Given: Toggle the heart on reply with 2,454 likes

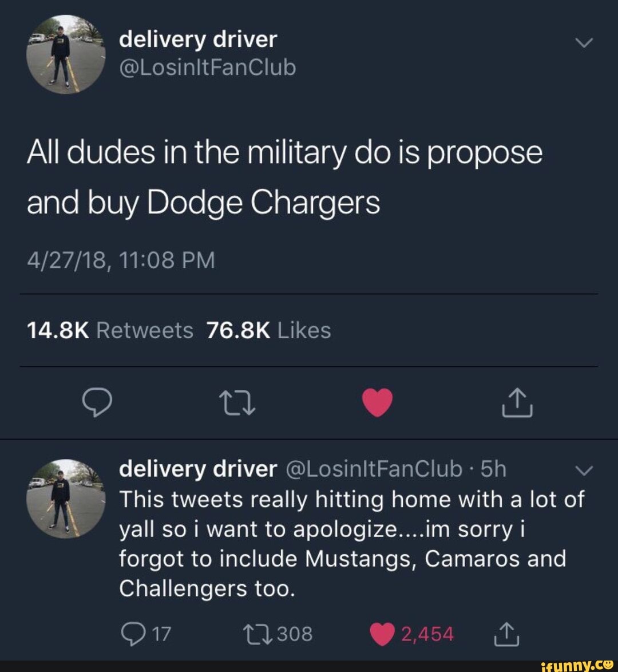Looking at the screenshot, I should point(411,634).
